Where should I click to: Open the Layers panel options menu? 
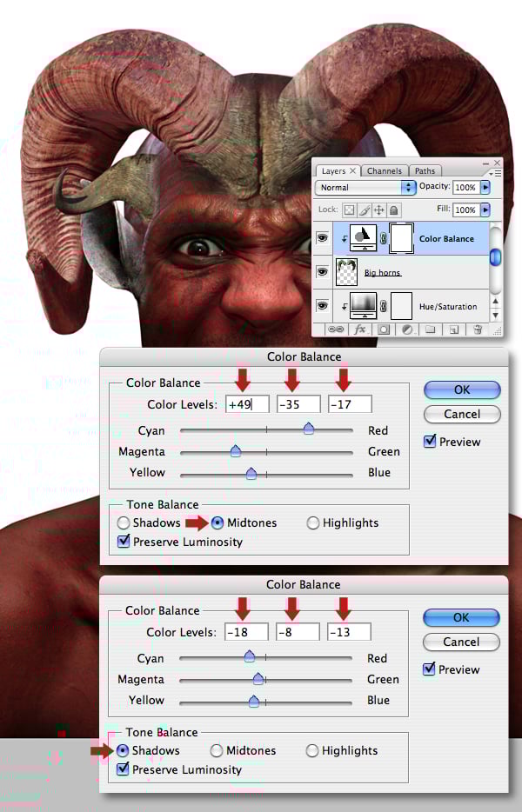pyautogui.click(x=495, y=174)
